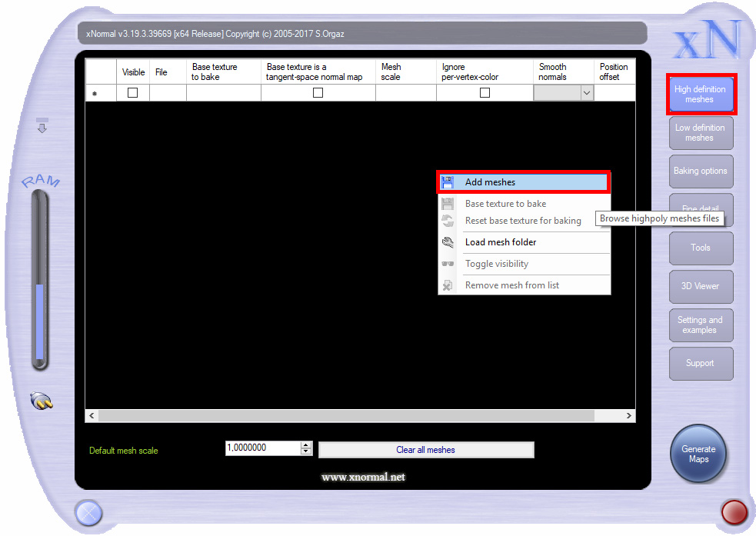Image resolution: width=756 pixels, height=536 pixels.
Task: Click the floppy disk icon beside Add meshes
Action: [x=448, y=182]
